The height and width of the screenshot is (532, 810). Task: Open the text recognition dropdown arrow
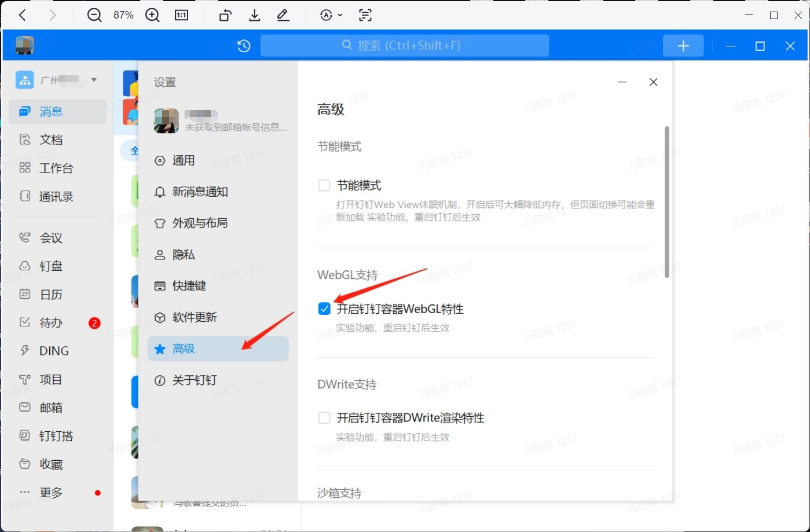340,16
